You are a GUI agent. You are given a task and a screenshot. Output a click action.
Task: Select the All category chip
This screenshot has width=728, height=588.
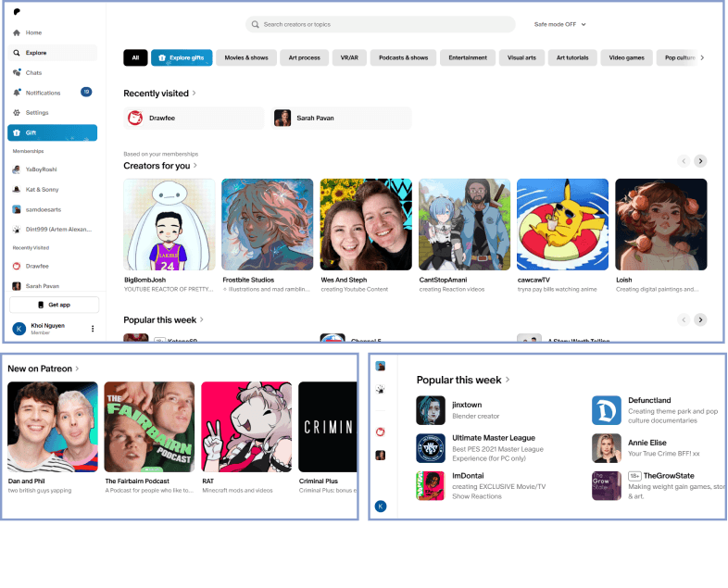(x=135, y=58)
